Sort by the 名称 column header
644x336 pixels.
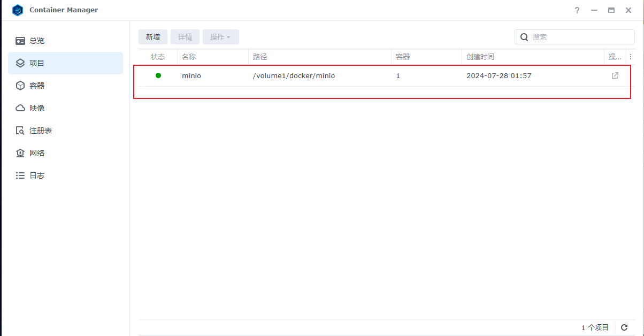pos(189,57)
